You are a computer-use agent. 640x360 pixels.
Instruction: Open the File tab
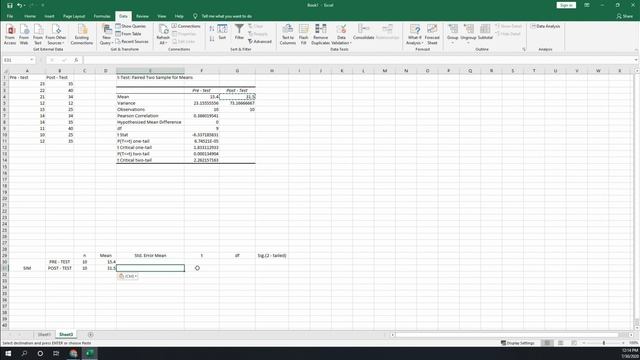(x=10, y=16)
